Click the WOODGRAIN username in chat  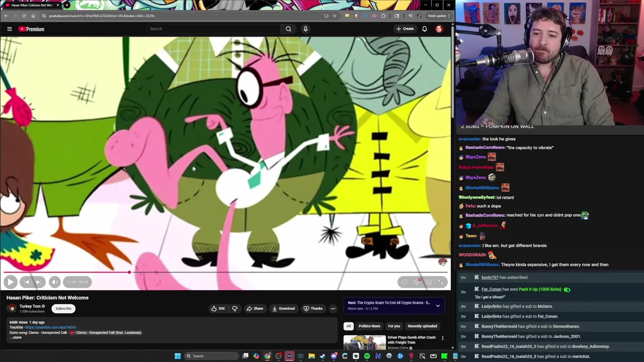point(472,255)
